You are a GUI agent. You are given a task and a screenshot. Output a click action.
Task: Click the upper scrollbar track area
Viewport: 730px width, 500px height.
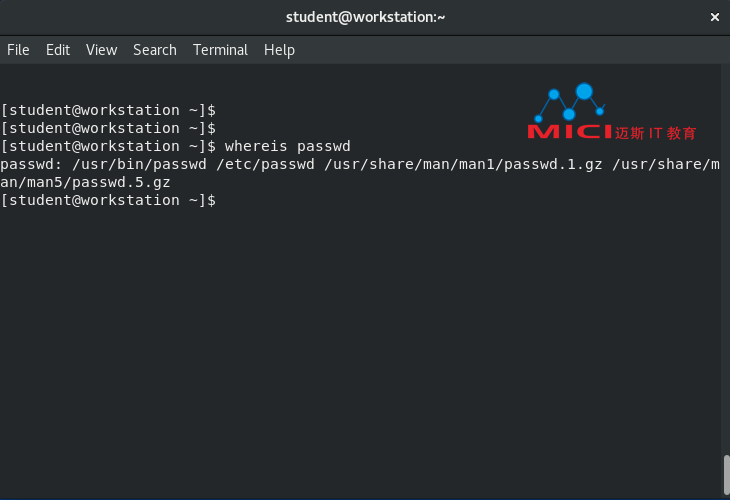725,250
